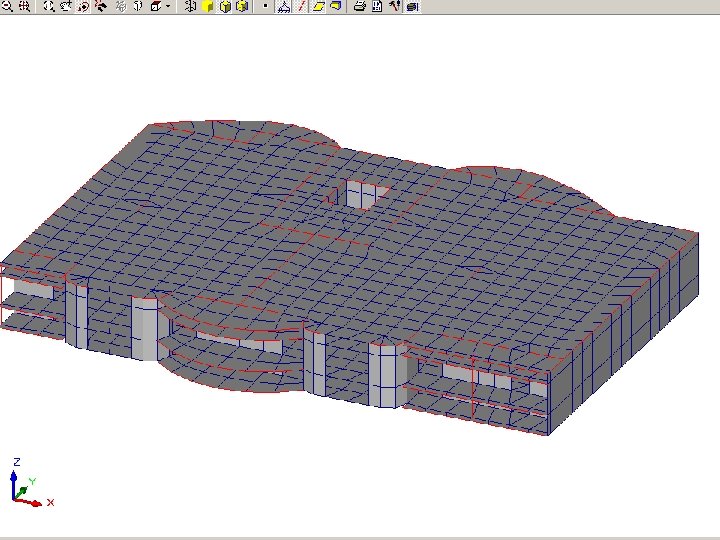720x540 pixels.
Task: Select the rotate view icon
Action: coord(83,6)
